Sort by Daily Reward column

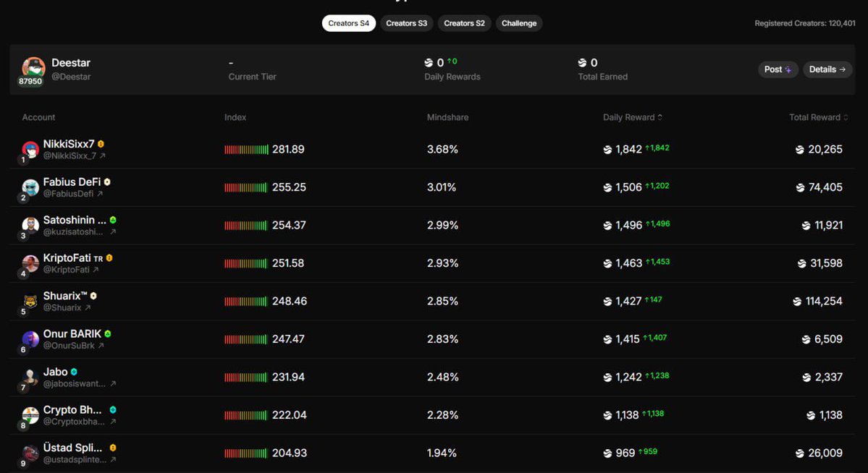point(632,117)
